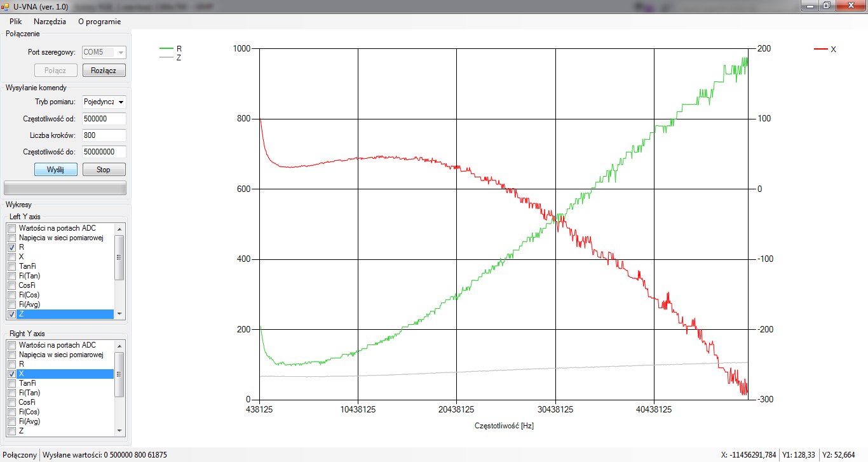The width and height of the screenshot is (868, 462).
Task: Click scroll-down arrow of Left Y axis list
Action: [x=119, y=314]
